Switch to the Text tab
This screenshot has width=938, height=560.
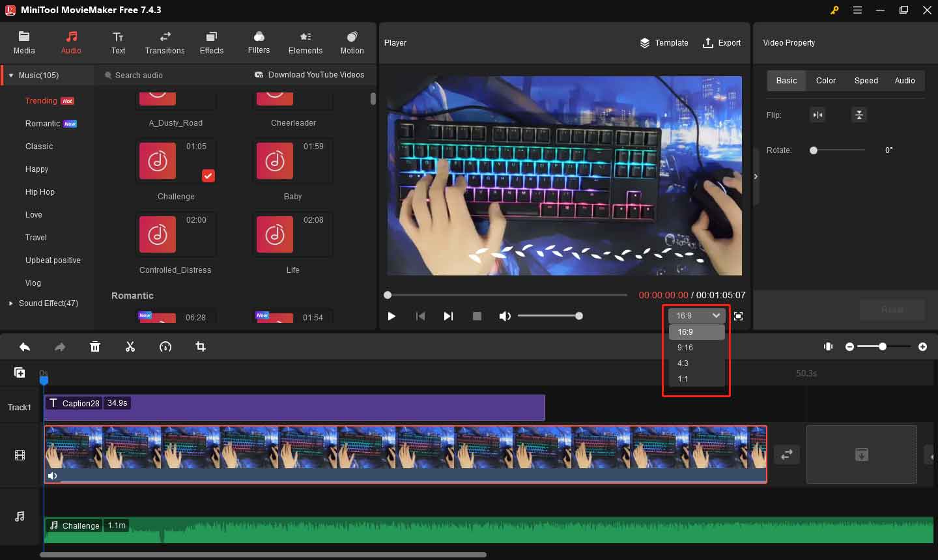coord(118,42)
